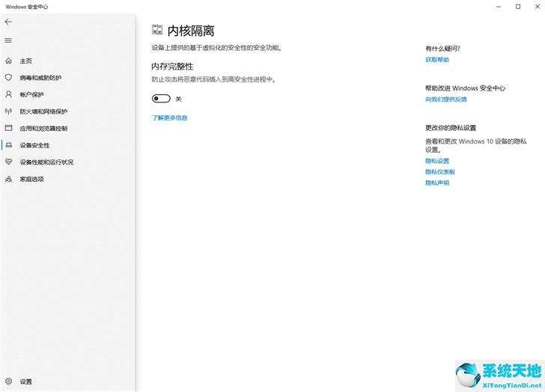Open 应用和浏览器控制 in the sidebar
Viewport: 545px width, 392px height.
click(43, 129)
